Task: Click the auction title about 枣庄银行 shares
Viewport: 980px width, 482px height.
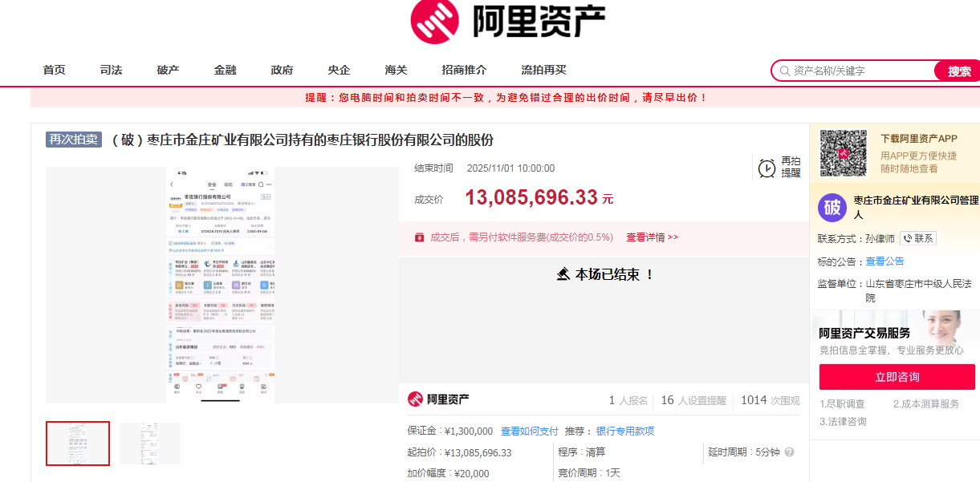Action: pos(301,140)
